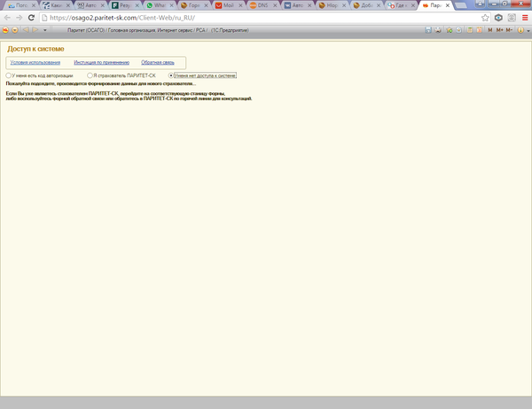The image size is (532, 409).
Task: Click the grey extension icon beside the eye
Action: [x=512, y=18]
